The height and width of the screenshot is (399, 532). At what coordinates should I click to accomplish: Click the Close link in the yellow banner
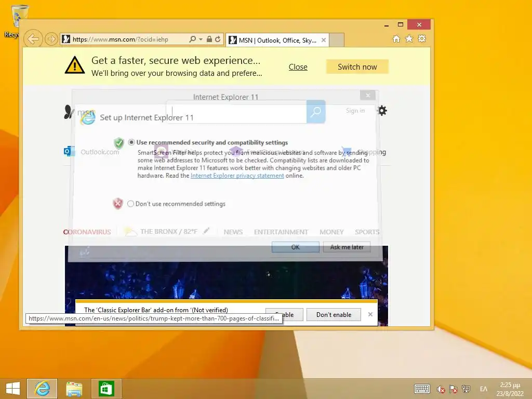298,67
